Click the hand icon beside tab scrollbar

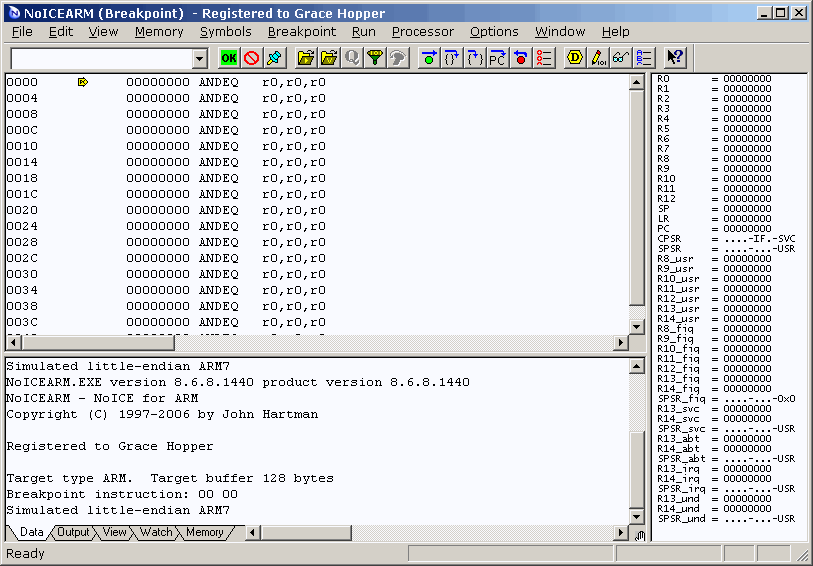(x=639, y=535)
